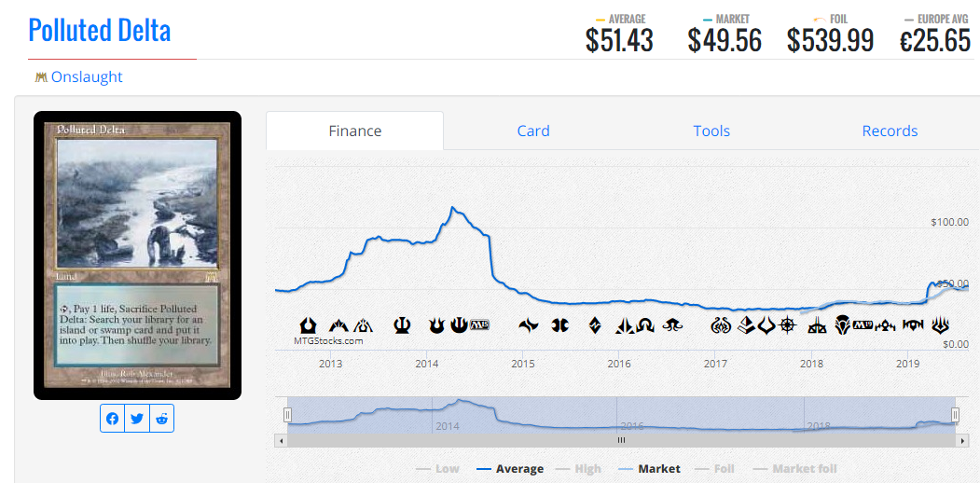The width and height of the screenshot is (980, 483).
Task: Toggle the Market foil series in legend
Action: click(x=795, y=469)
